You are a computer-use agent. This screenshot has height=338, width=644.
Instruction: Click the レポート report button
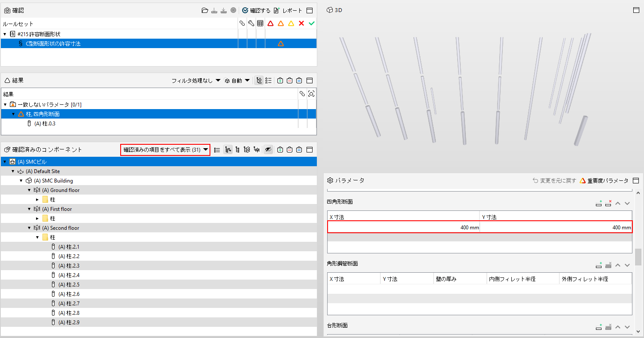click(288, 10)
